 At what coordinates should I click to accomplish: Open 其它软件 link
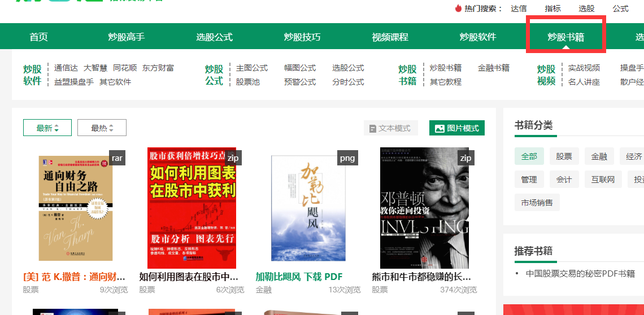[x=115, y=82]
